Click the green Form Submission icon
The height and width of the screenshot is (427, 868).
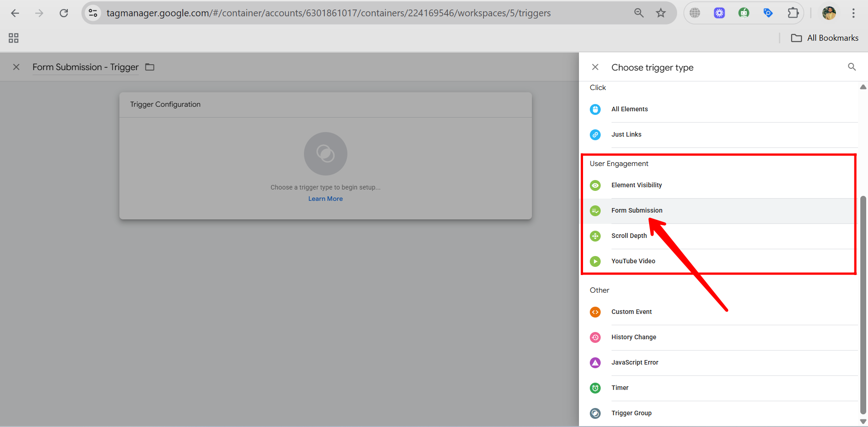click(x=595, y=210)
